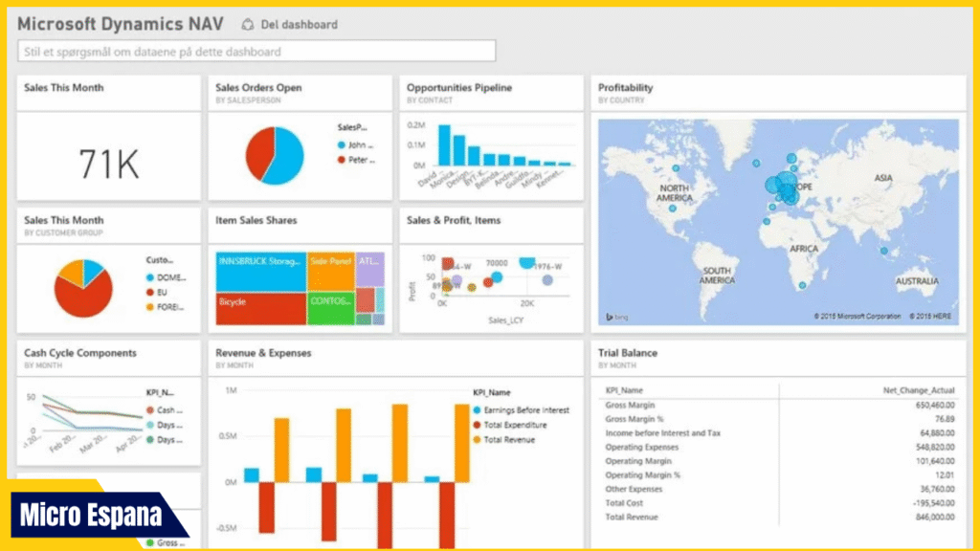Click the Del dashboard share icon

click(249, 25)
